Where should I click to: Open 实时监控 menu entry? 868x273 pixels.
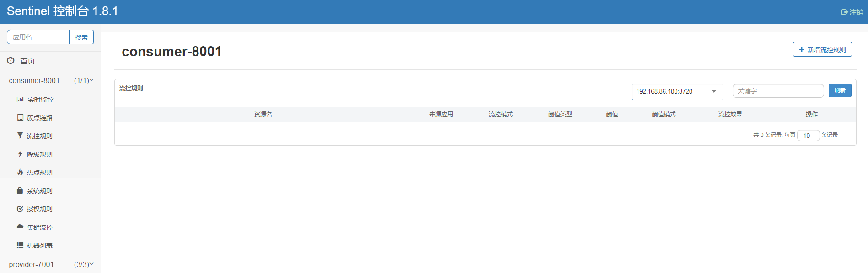[x=40, y=100]
